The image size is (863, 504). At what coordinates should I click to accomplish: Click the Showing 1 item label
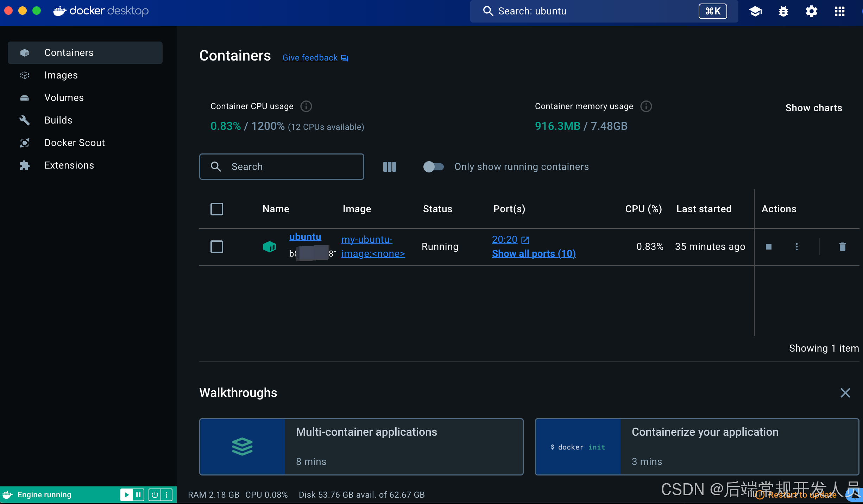click(824, 348)
